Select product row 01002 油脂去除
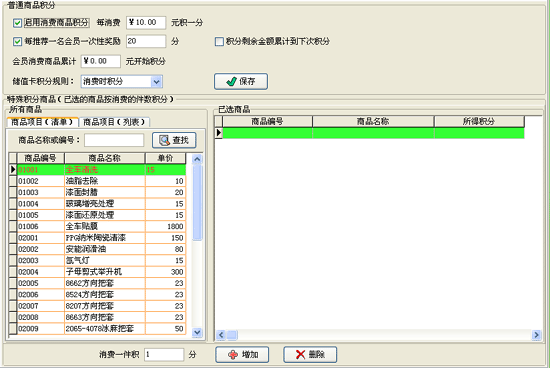 coord(101,181)
